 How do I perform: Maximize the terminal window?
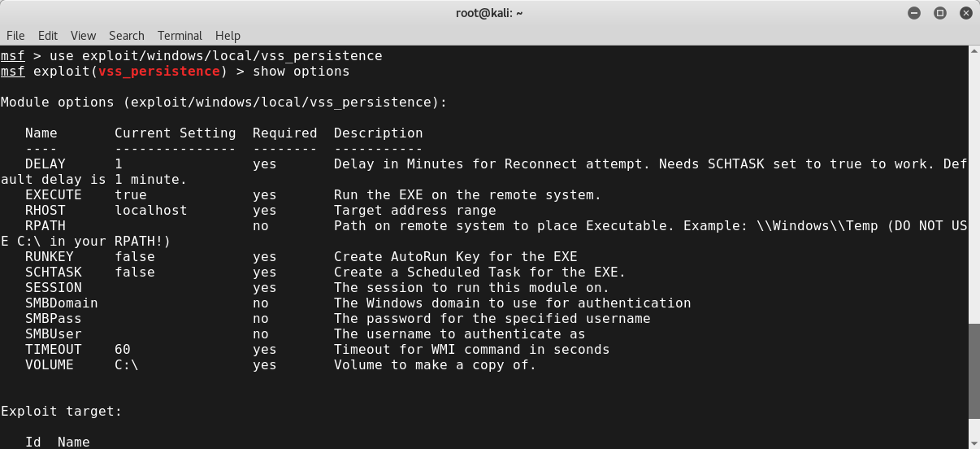pyautogui.click(x=940, y=13)
